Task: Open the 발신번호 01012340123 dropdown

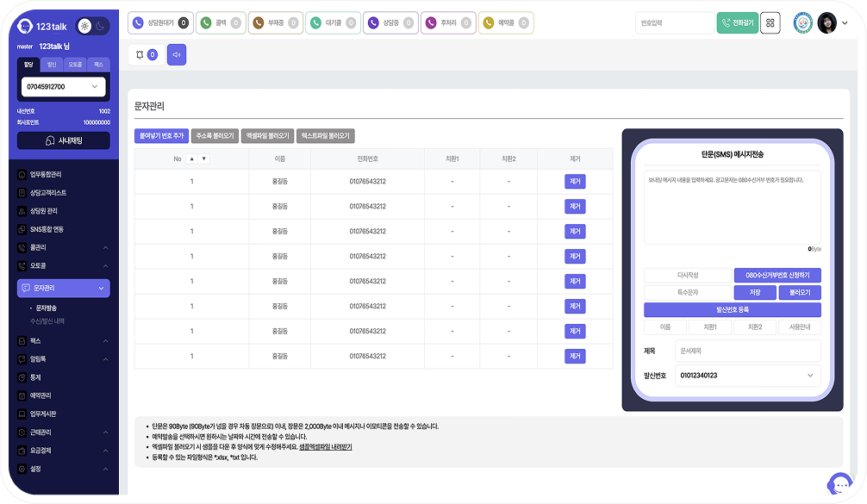Action: coord(746,376)
